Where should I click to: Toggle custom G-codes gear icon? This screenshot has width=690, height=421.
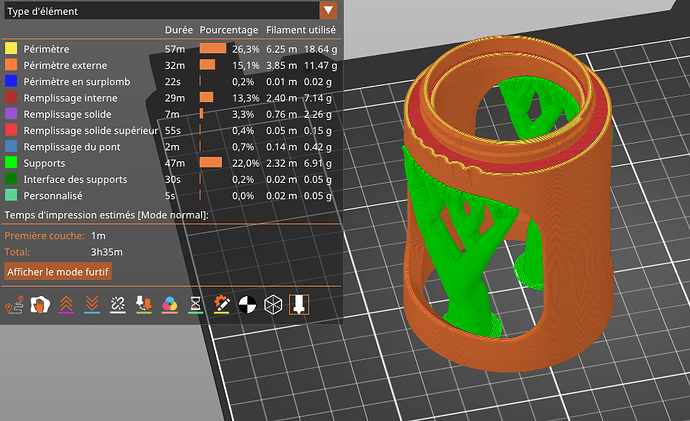click(222, 306)
